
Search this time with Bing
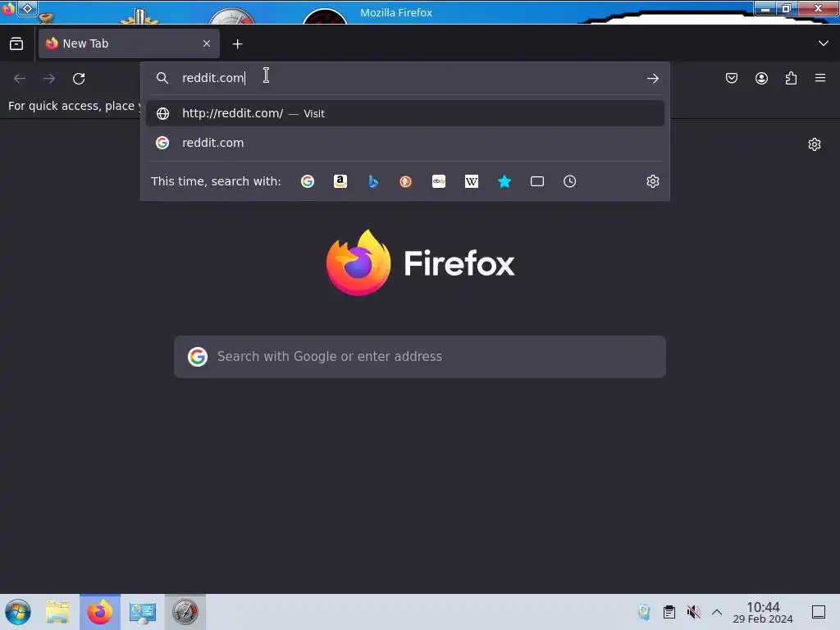[x=373, y=181]
